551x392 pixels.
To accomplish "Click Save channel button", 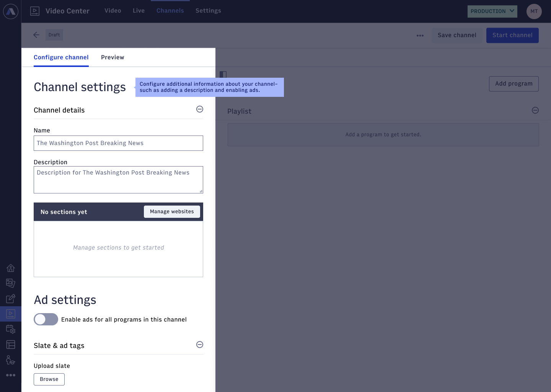I will 457,35.
